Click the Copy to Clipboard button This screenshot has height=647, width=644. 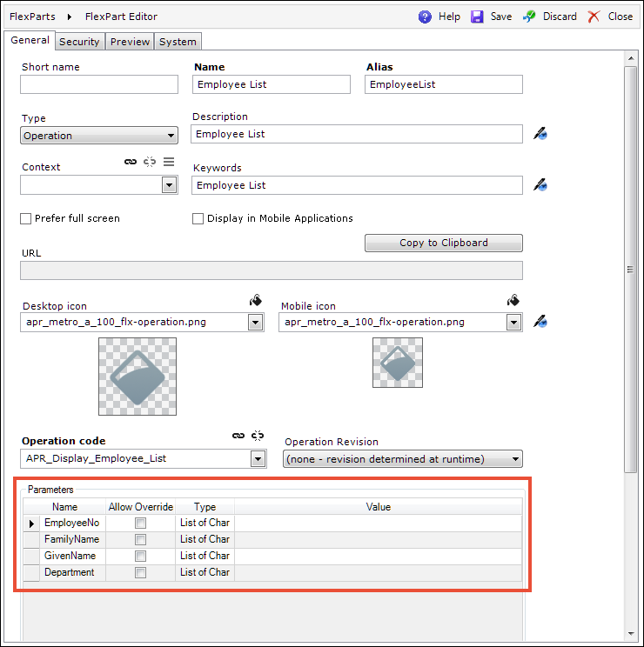pyautogui.click(x=443, y=243)
